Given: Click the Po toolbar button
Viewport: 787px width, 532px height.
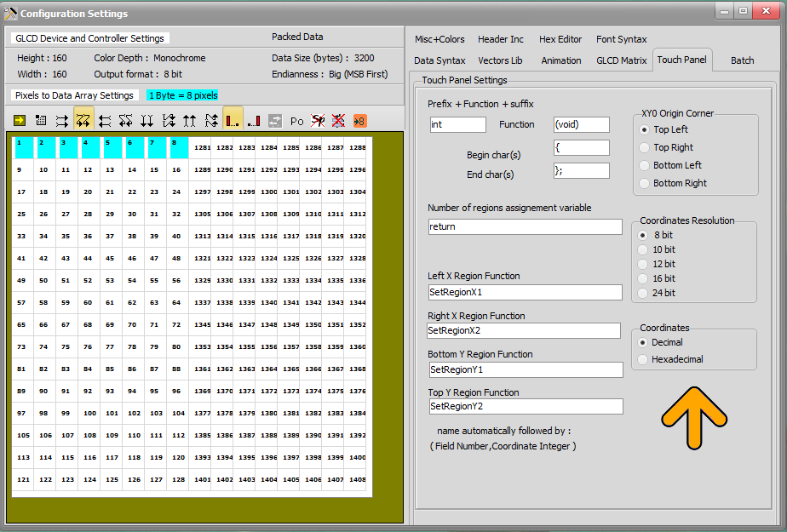Looking at the screenshot, I should coord(296,121).
